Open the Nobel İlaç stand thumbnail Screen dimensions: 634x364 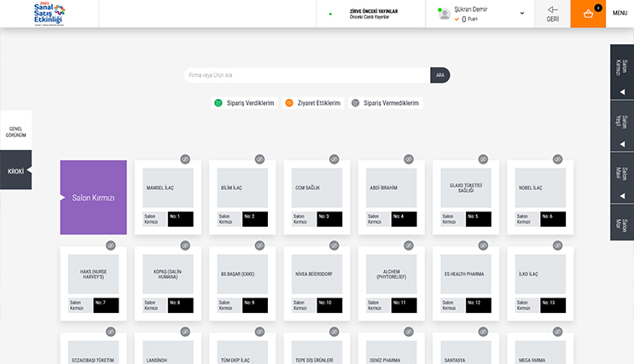[540, 188]
